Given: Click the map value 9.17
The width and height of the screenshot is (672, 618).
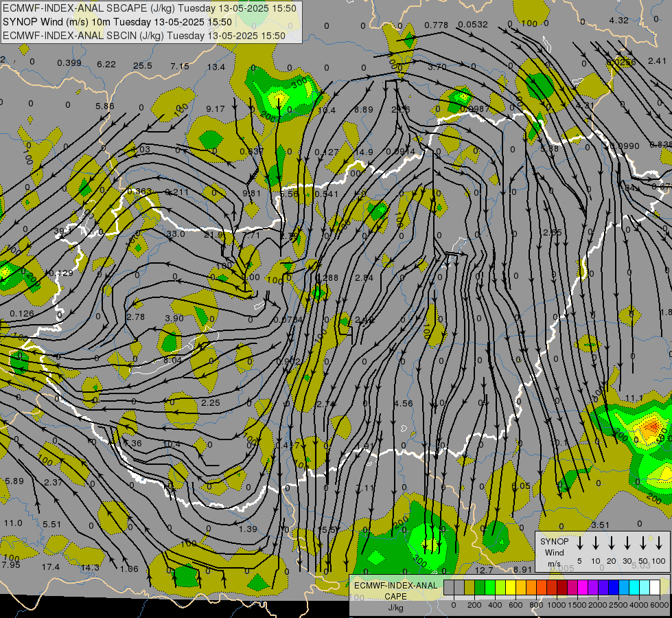Looking at the screenshot, I should click(x=216, y=109).
